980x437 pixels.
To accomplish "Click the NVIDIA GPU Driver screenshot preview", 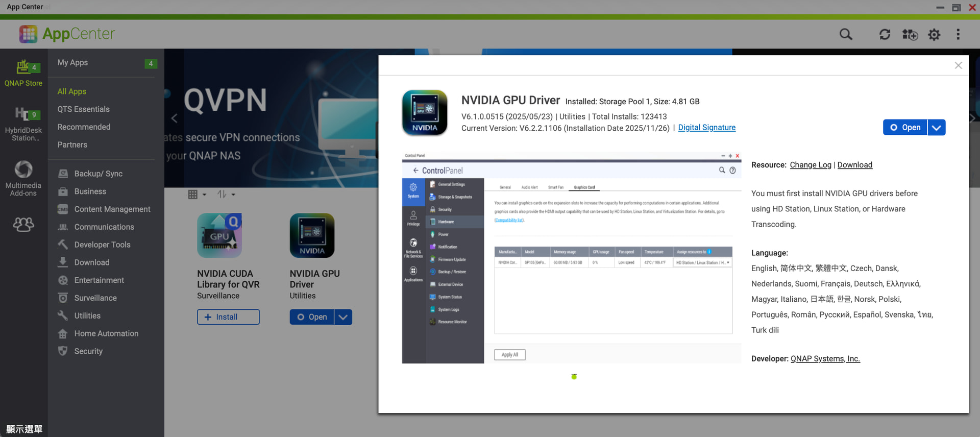I will tap(571, 257).
